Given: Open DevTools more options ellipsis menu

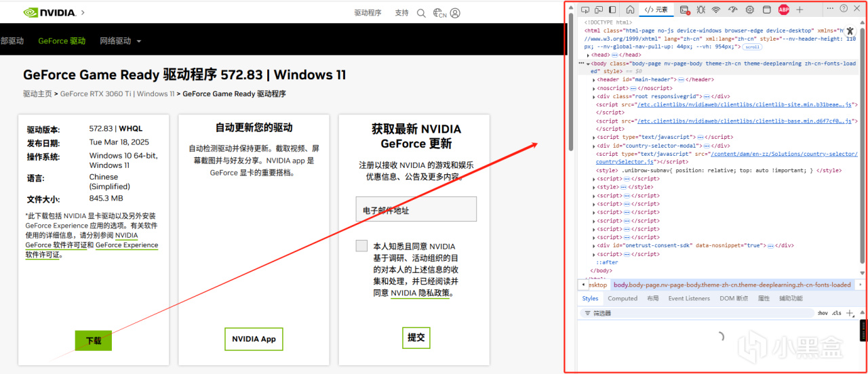Looking at the screenshot, I should (830, 9).
